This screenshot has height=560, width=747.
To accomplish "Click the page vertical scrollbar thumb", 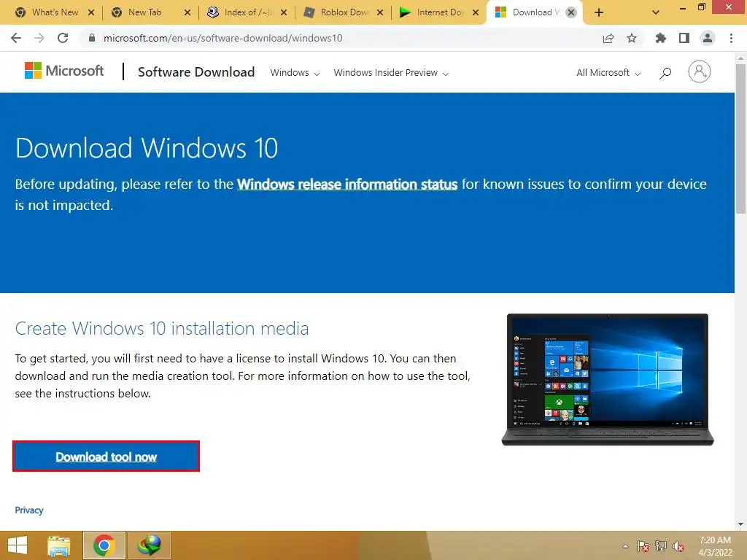I will (x=740, y=138).
